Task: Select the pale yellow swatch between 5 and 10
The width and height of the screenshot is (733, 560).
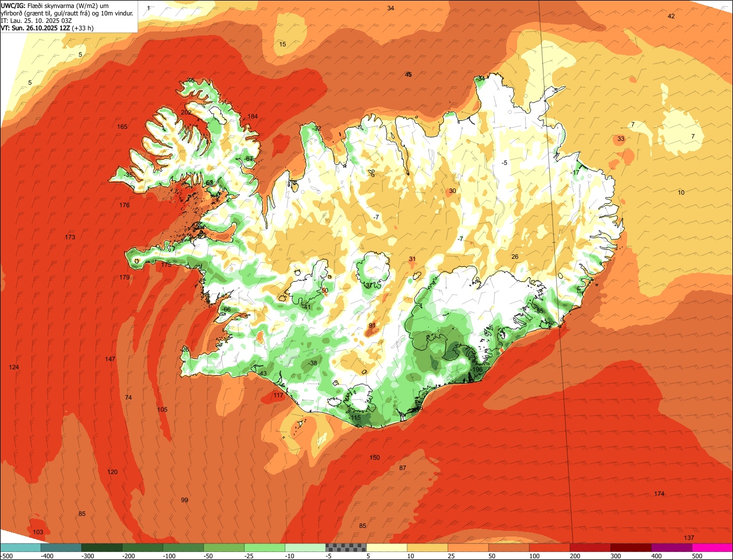Action: click(x=387, y=547)
